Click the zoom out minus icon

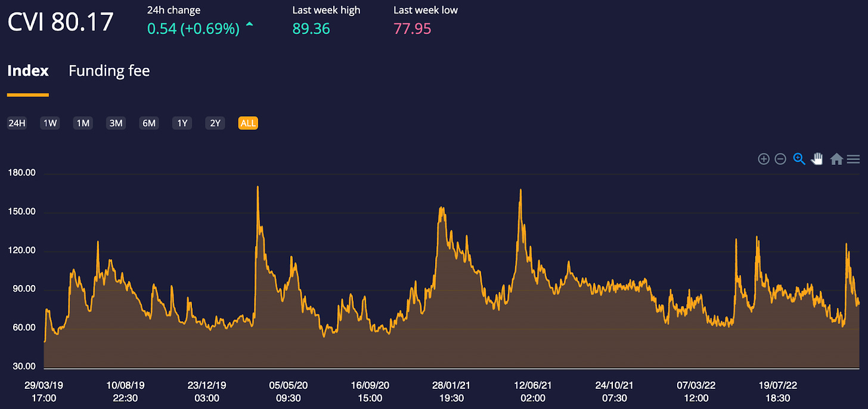[780, 159]
